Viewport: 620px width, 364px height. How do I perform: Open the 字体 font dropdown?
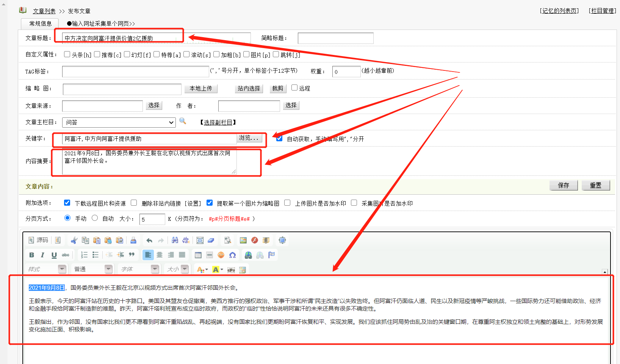coord(139,269)
